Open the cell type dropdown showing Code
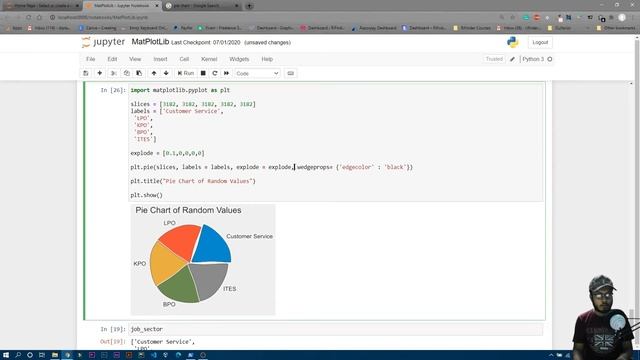This screenshot has height=360, width=640. tap(257, 73)
